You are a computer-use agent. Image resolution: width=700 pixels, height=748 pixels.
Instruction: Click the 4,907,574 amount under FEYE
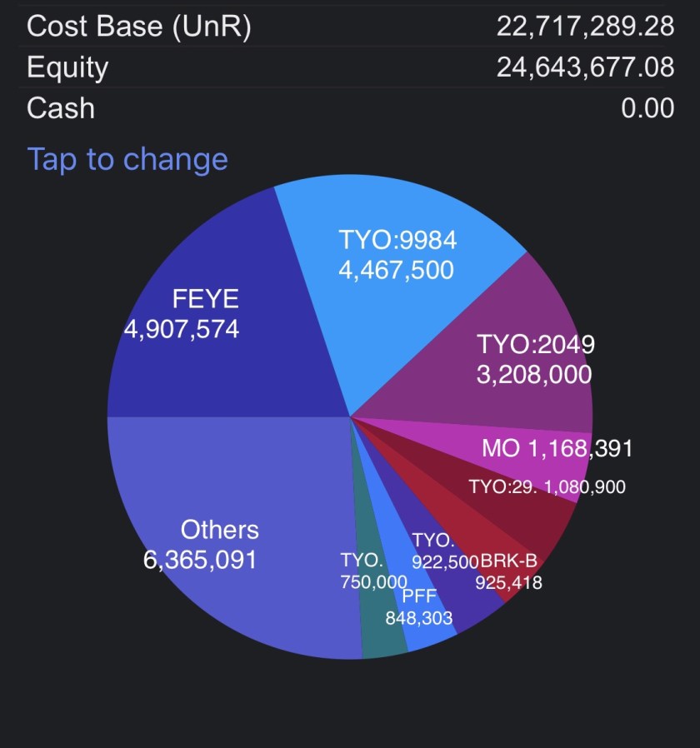click(182, 330)
